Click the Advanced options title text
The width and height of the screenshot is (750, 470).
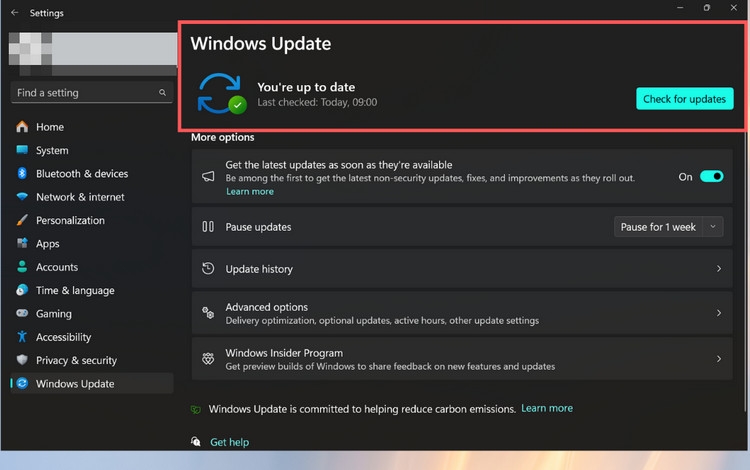[266, 307]
